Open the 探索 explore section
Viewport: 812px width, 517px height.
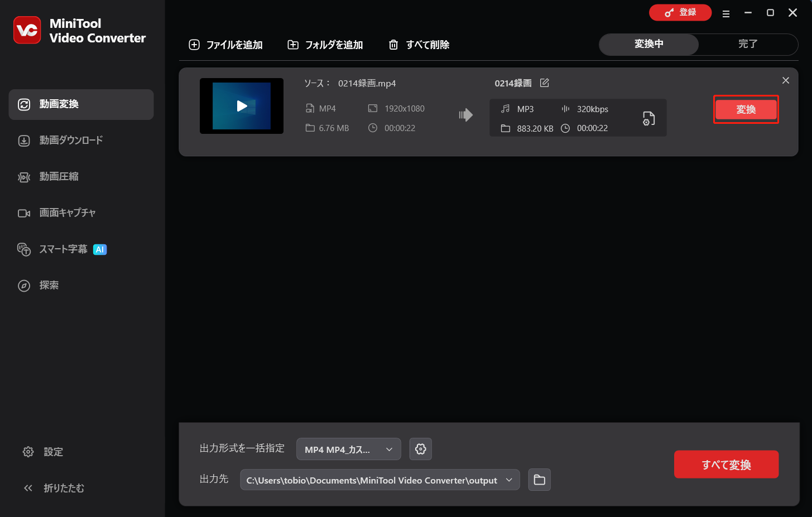(x=49, y=286)
